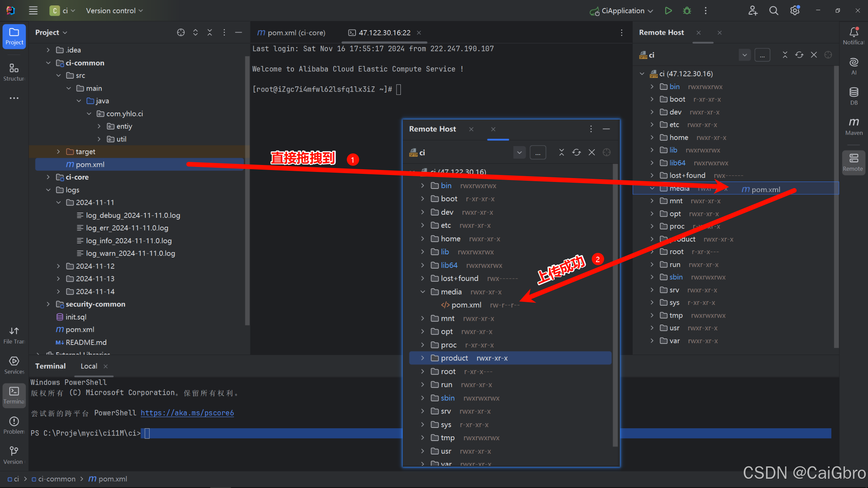
Task: Select README.md in the project tree
Action: 86,342
